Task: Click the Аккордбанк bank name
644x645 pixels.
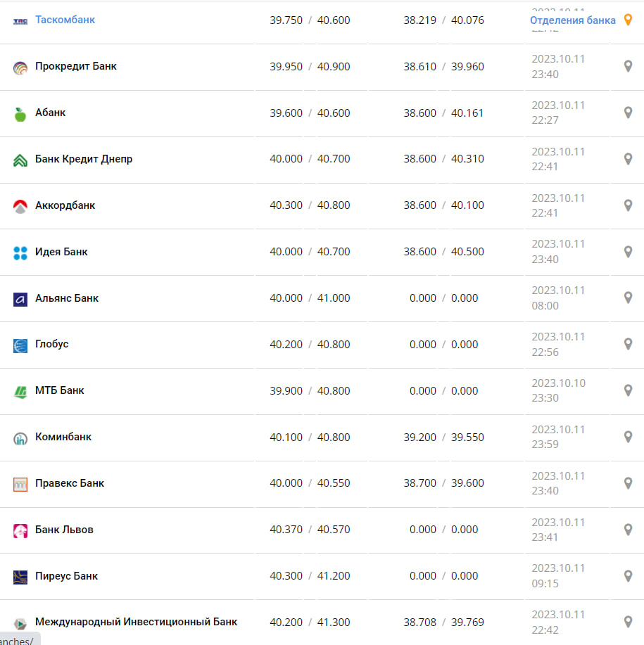Action: 65,205
